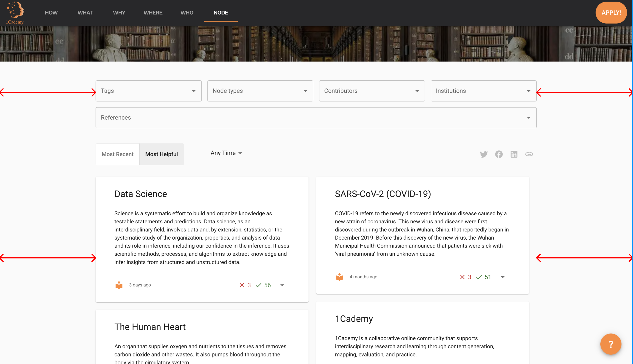This screenshot has width=633, height=364.
Task: Open the Node types dropdown
Action: (x=260, y=91)
